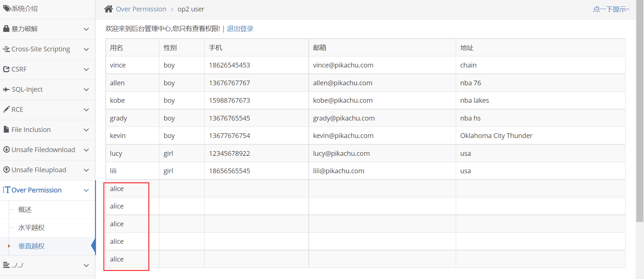The width and height of the screenshot is (644, 279).
Task: Select the 水平越权 submenu item
Action: coord(31,228)
